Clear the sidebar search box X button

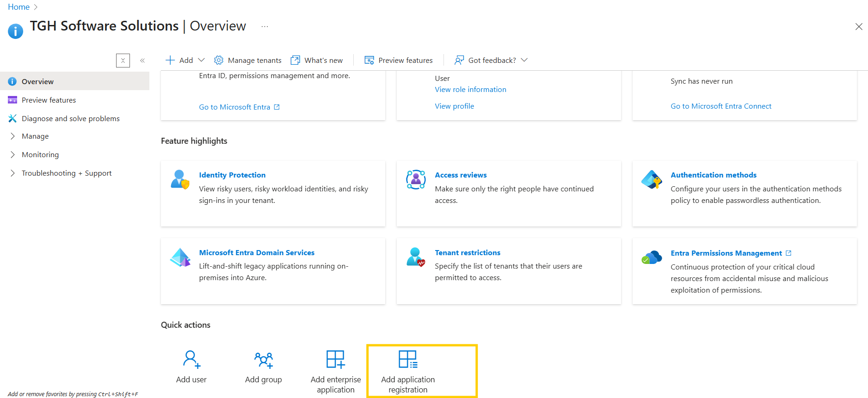123,61
